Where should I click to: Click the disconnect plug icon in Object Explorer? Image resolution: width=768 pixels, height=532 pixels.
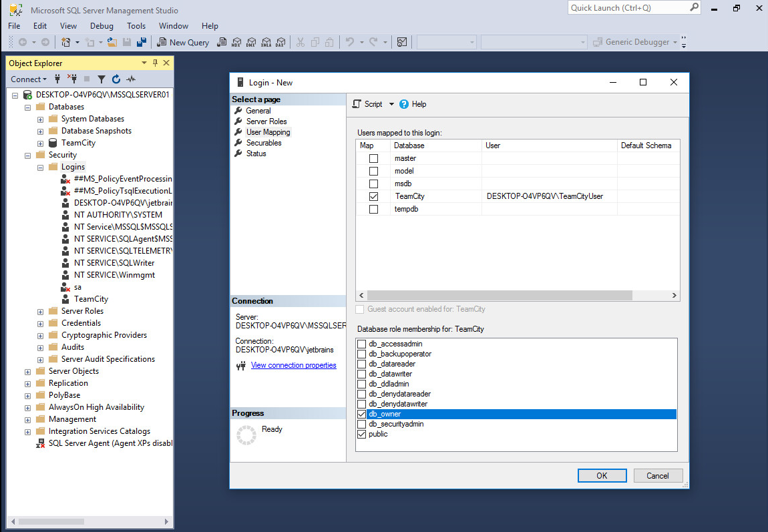pos(73,79)
